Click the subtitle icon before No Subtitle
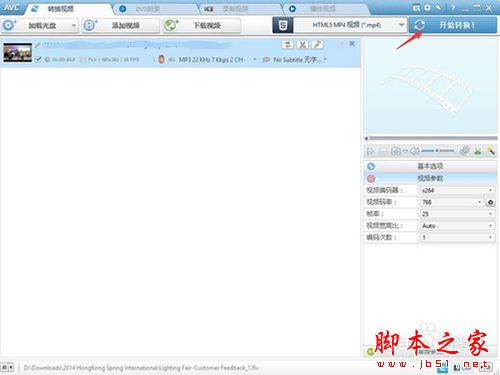 pyautogui.click(x=266, y=60)
